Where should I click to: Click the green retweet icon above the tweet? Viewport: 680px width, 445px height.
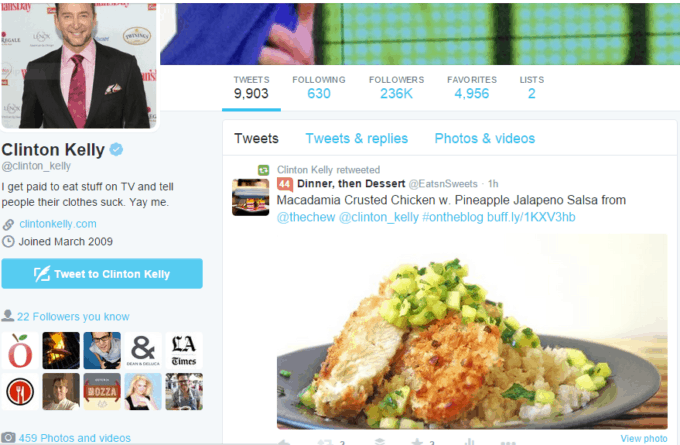coord(264,170)
